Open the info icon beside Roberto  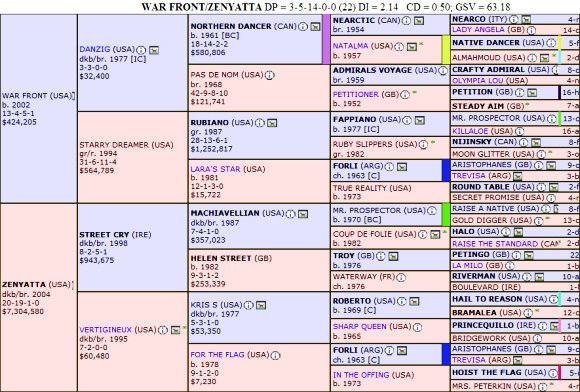[x=402, y=301]
